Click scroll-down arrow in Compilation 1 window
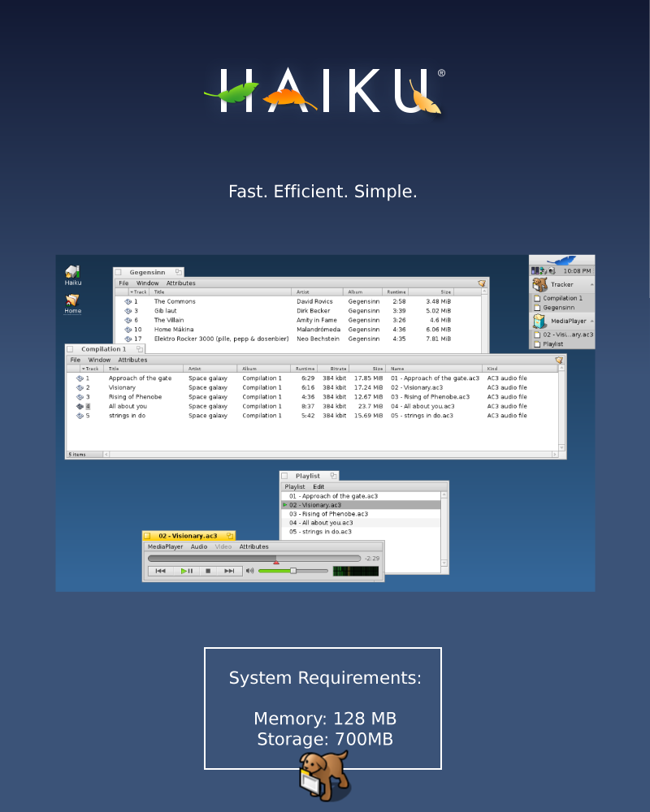This screenshot has width=650, height=812. tap(561, 447)
